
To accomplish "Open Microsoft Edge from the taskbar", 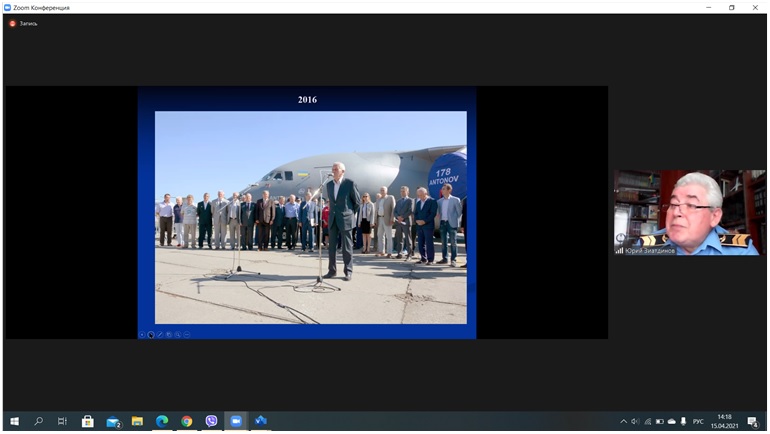I will click(162, 421).
